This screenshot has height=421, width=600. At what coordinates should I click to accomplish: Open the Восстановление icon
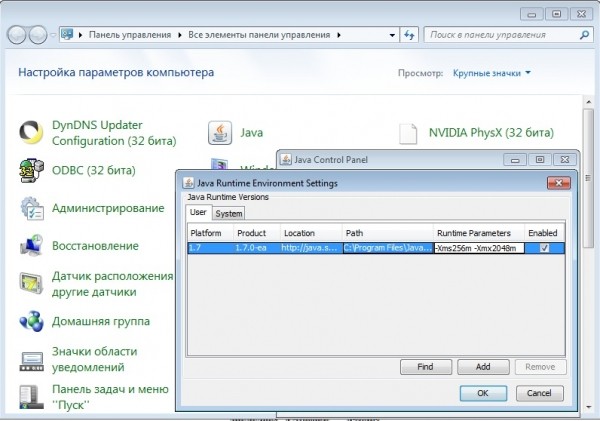point(31,245)
